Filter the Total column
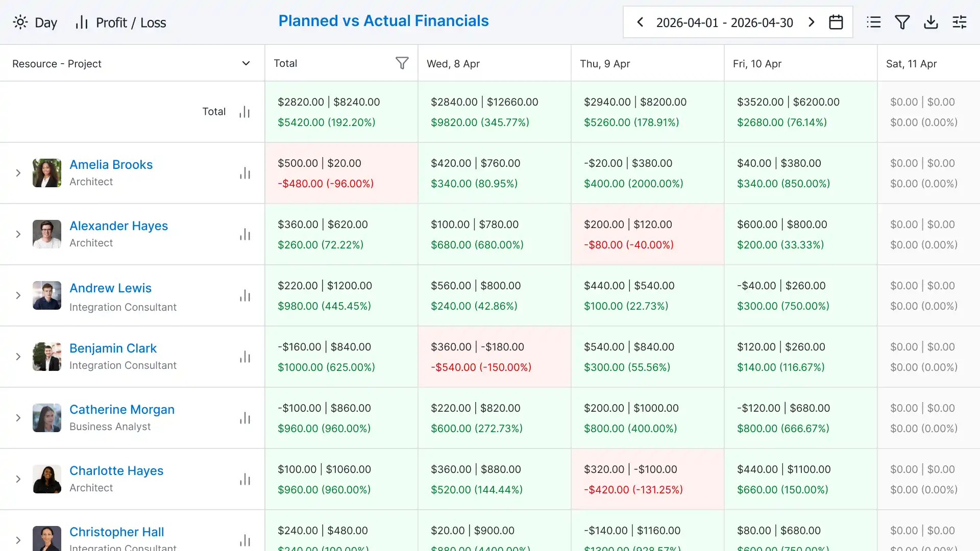 pos(402,63)
